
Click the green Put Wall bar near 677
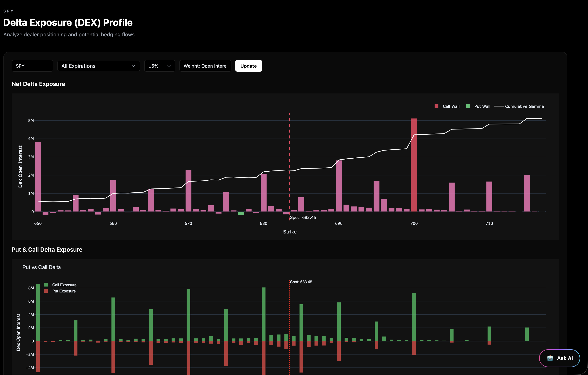(241, 213)
